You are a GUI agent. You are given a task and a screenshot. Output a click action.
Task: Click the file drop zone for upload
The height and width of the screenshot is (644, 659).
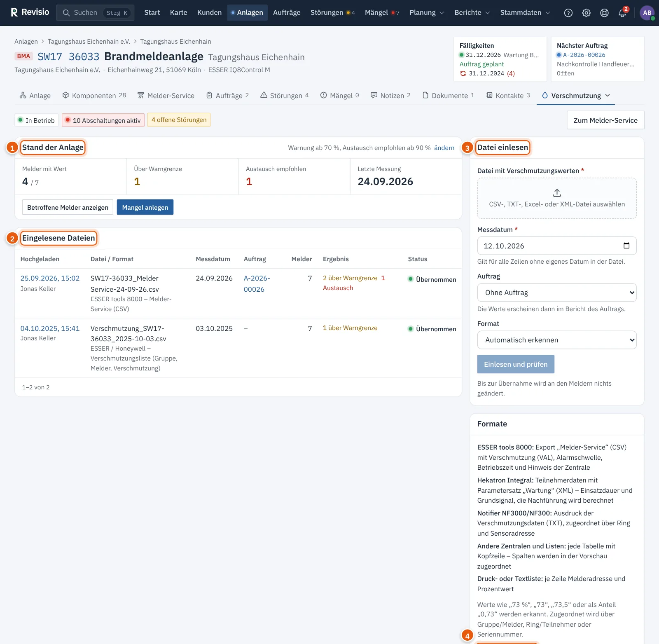tap(557, 198)
